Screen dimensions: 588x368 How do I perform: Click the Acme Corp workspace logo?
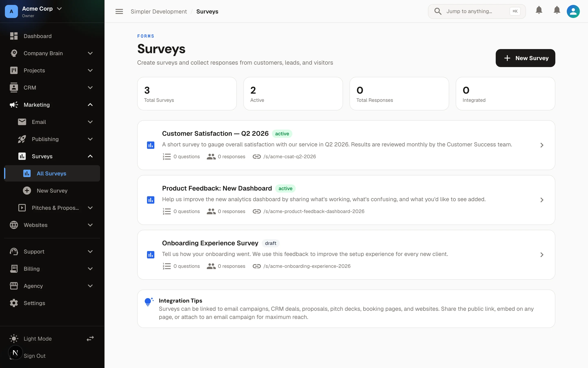coord(11,11)
